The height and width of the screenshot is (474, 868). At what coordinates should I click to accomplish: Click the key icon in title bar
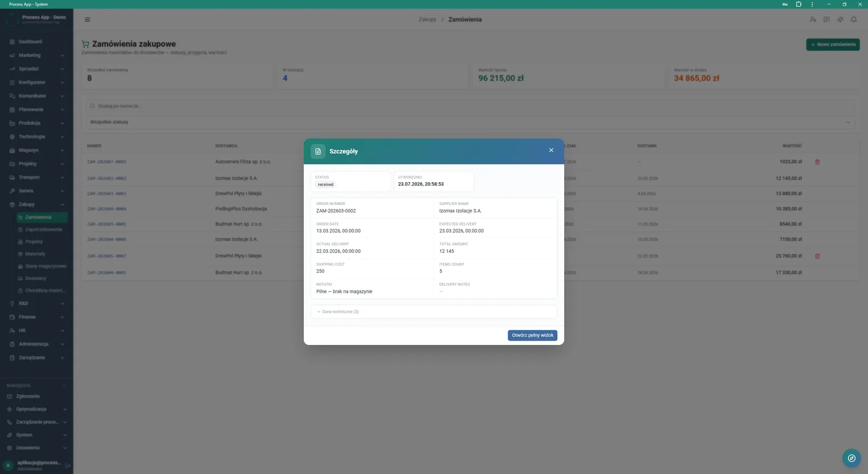785,4
